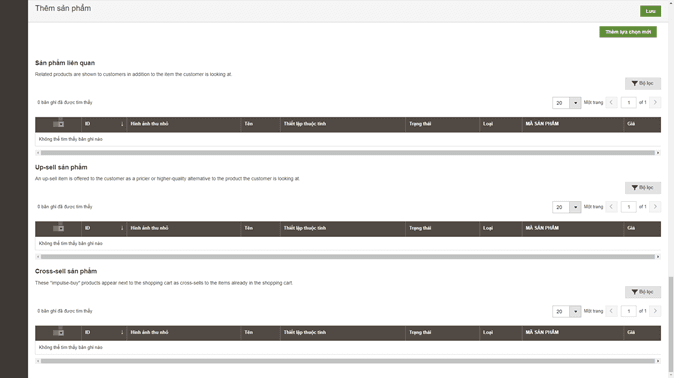Image resolution: width=674 pixels, height=378 pixels.
Task: Open Bộ lọc filter for Cross-sell sản phẩm
Action: point(643,292)
